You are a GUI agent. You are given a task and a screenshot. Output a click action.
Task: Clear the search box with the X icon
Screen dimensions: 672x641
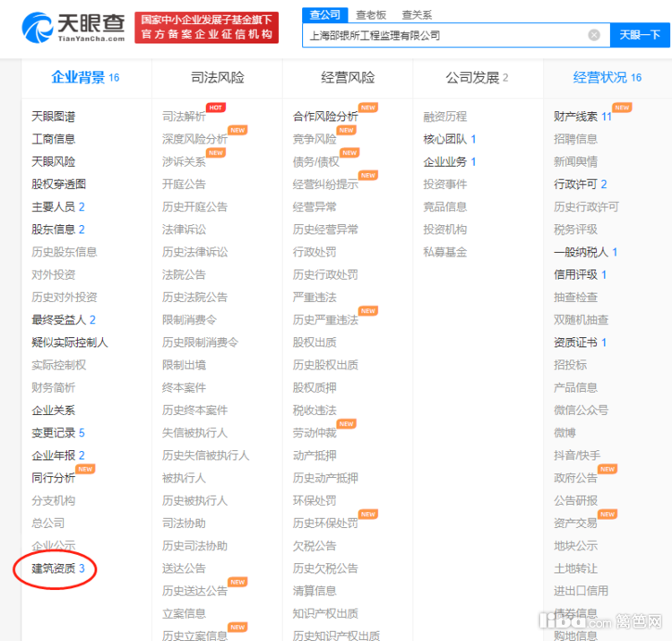tap(594, 35)
